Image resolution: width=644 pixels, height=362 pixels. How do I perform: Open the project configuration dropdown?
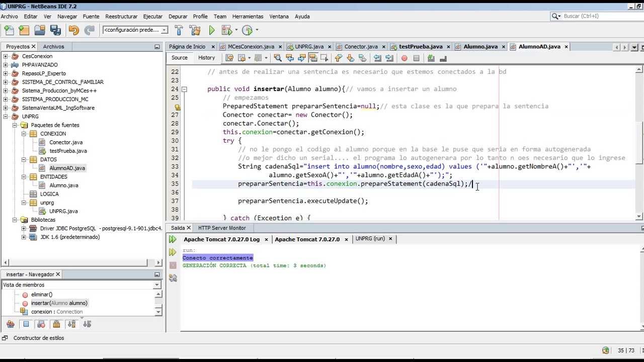coord(135,30)
